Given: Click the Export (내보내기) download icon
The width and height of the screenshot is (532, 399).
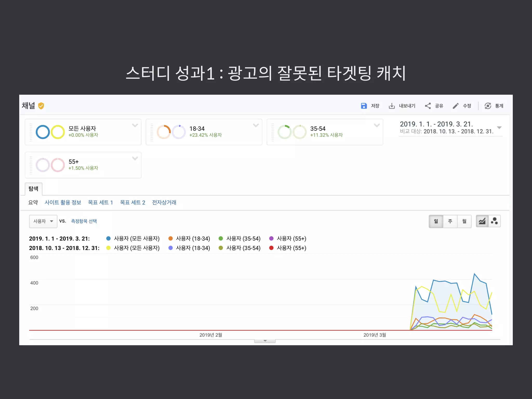Looking at the screenshot, I should click(392, 106).
